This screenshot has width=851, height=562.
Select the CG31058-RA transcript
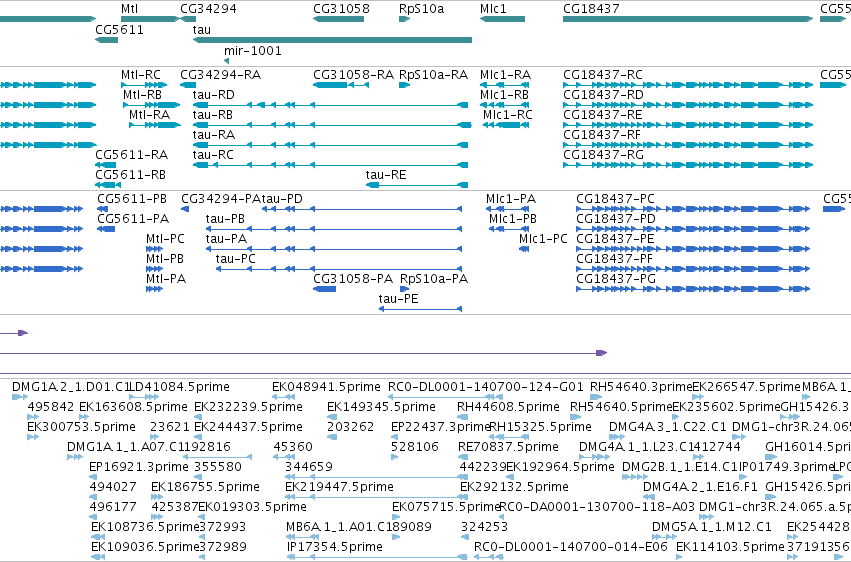coord(341,85)
